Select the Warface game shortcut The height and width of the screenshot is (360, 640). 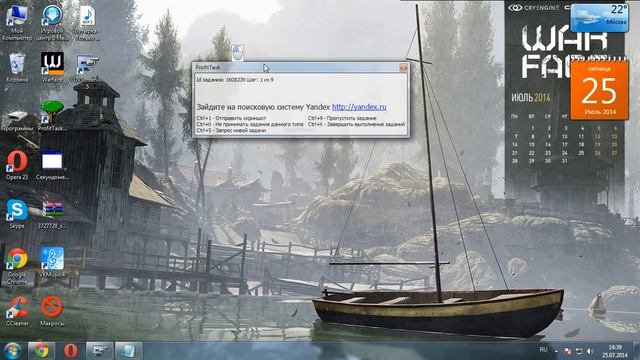(x=52, y=67)
